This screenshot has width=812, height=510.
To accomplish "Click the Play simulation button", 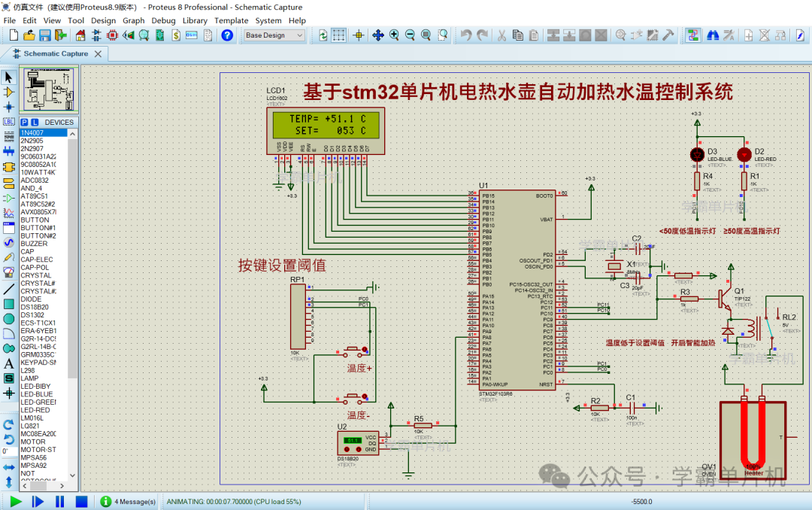I will pos(16,502).
